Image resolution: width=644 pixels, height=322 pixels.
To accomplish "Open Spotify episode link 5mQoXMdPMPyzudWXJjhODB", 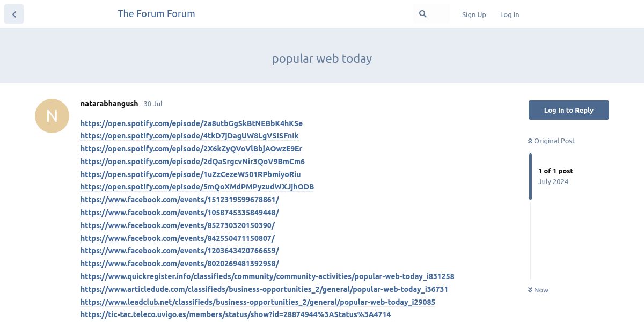I will (x=197, y=187).
